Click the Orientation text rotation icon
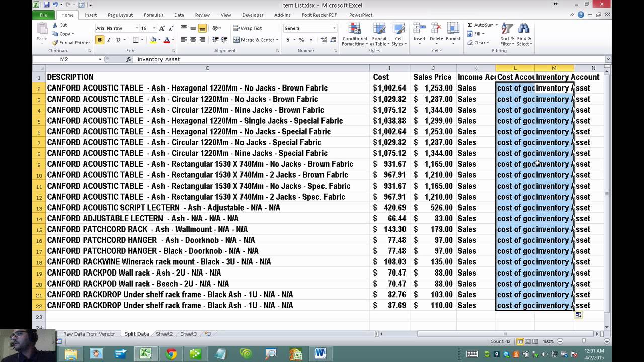Screen dimensions: 644x362 (216, 28)
